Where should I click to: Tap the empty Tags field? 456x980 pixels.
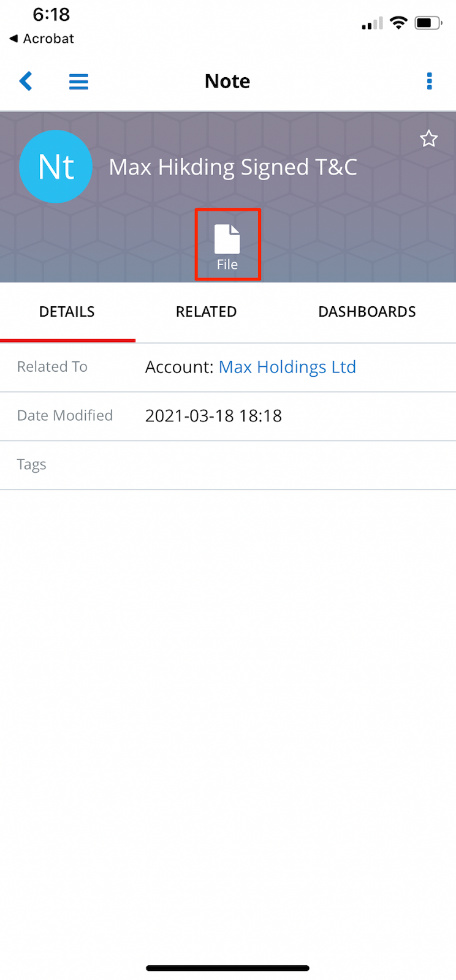tap(245, 465)
